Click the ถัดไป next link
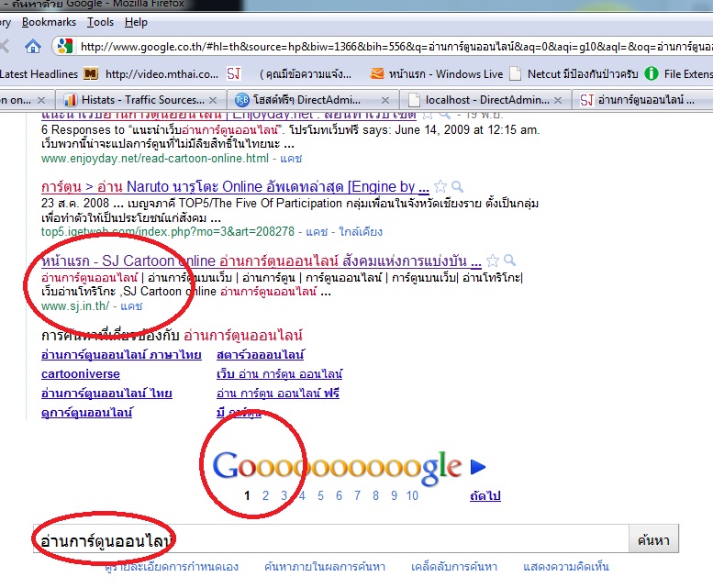 (485, 495)
